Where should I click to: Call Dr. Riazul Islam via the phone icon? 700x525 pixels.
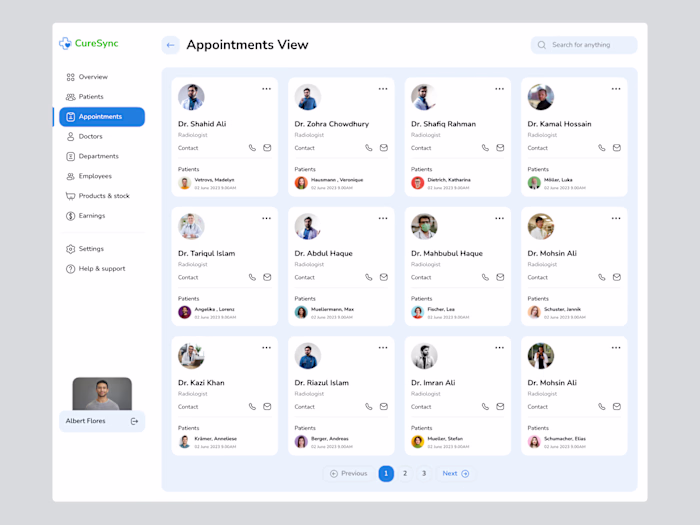tap(369, 407)
